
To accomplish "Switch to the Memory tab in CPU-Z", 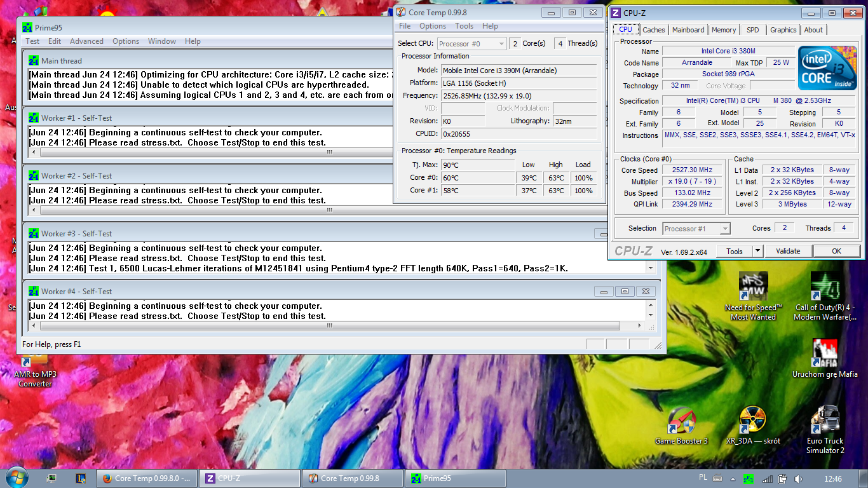I will (x=724, y=30).
